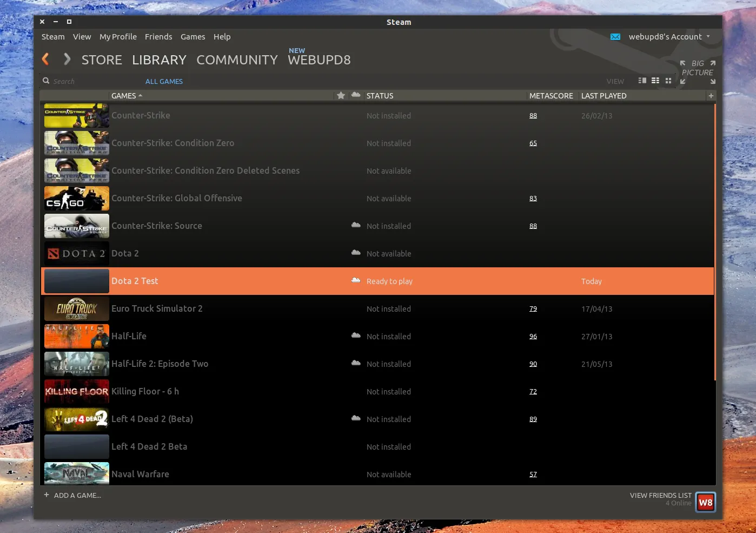Select the Euro Truck Simulator 2 thumbnail
This screenshot has height=533, width=756.
[x=77, y=308]
